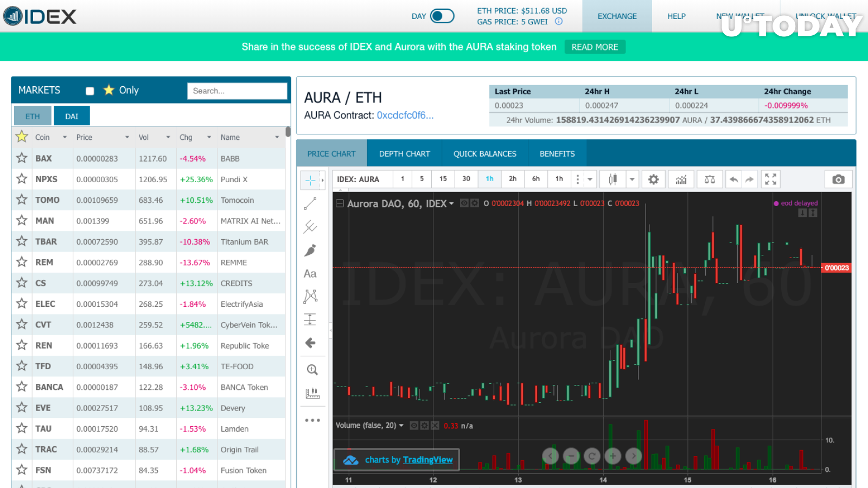Click the gas price info icon
This screenshot has height=488, width=868.
click(x=559, y=22)
